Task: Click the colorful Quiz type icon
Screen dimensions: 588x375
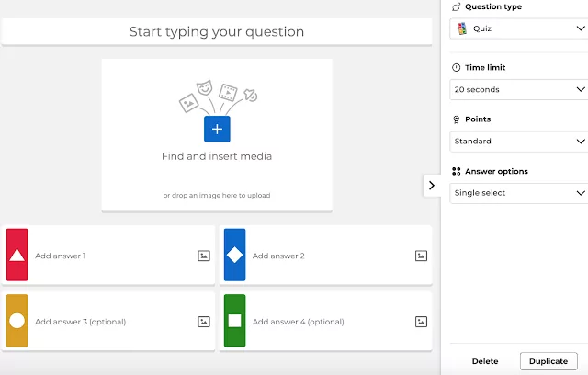Action: click(462, 28)
